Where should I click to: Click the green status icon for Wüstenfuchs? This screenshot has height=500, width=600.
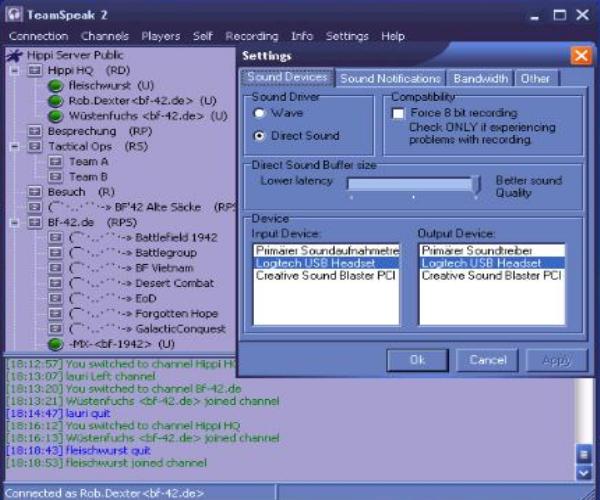(55, 116)
